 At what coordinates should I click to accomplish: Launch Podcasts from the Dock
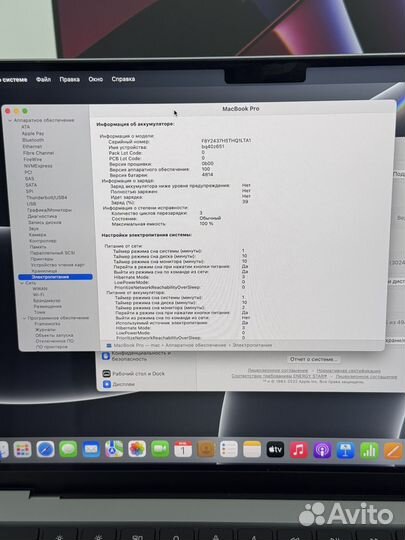pos(322,450)
